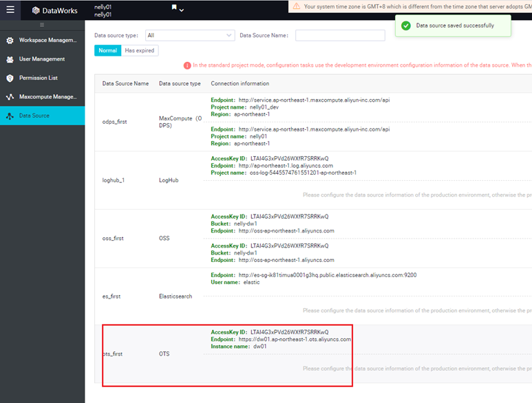Screen dimensions: 532x403
Task: Click the Connection information column header
Action: (240, 83)
